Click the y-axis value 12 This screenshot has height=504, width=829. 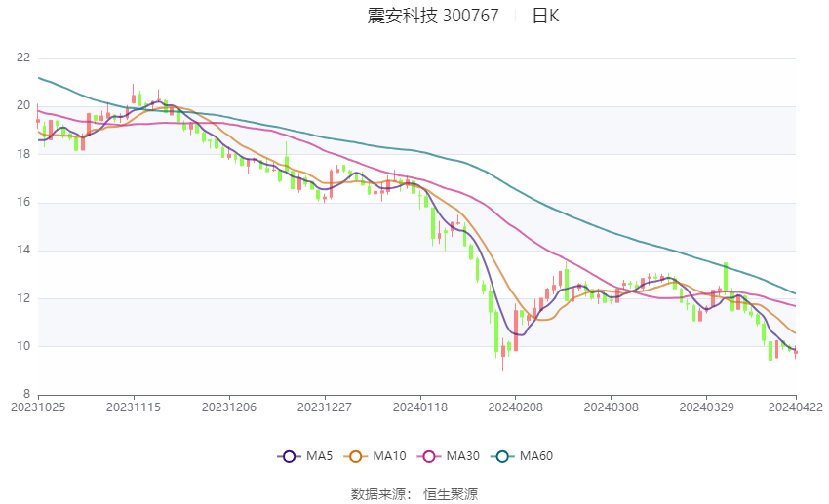[x=23, y=298]
